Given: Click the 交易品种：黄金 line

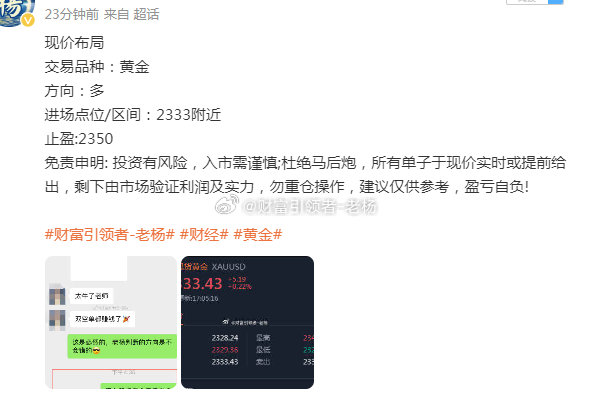Looking at the screenshot, I should pos(97,67).
